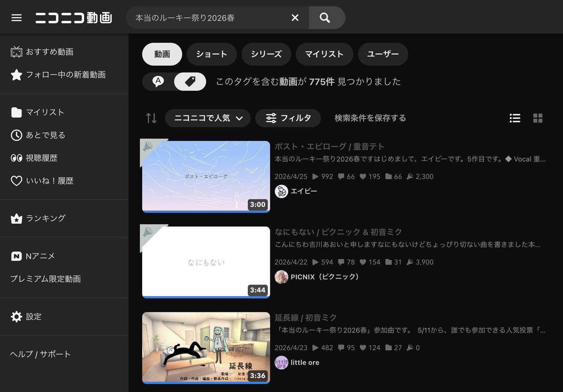563x392 pixels.
Task: Open プレミアム限定動画 link
Action: pos(46,279)
